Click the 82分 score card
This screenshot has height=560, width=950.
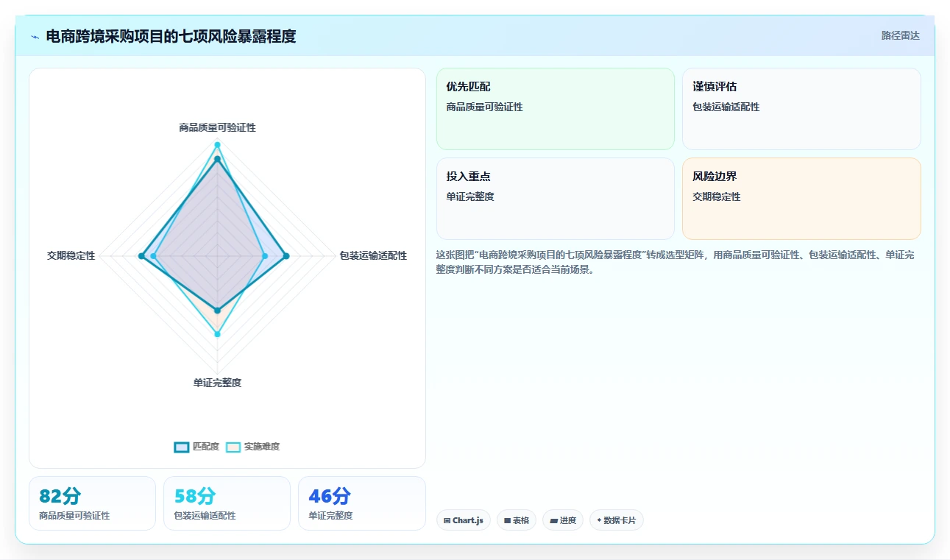(x=92, y=503)
